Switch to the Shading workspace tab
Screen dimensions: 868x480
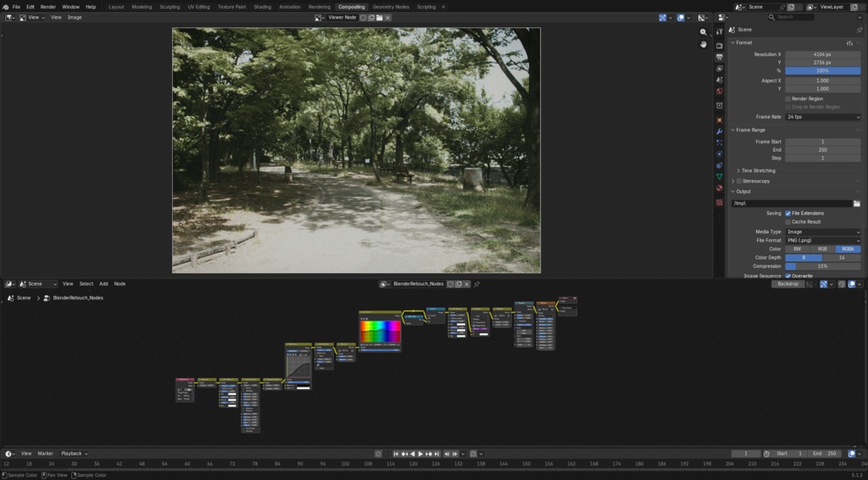tap(263, 7)
